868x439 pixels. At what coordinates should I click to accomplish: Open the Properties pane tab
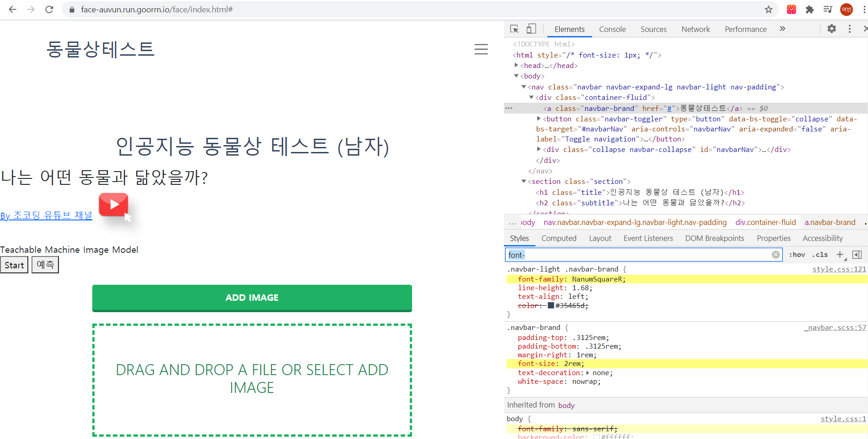773,238
